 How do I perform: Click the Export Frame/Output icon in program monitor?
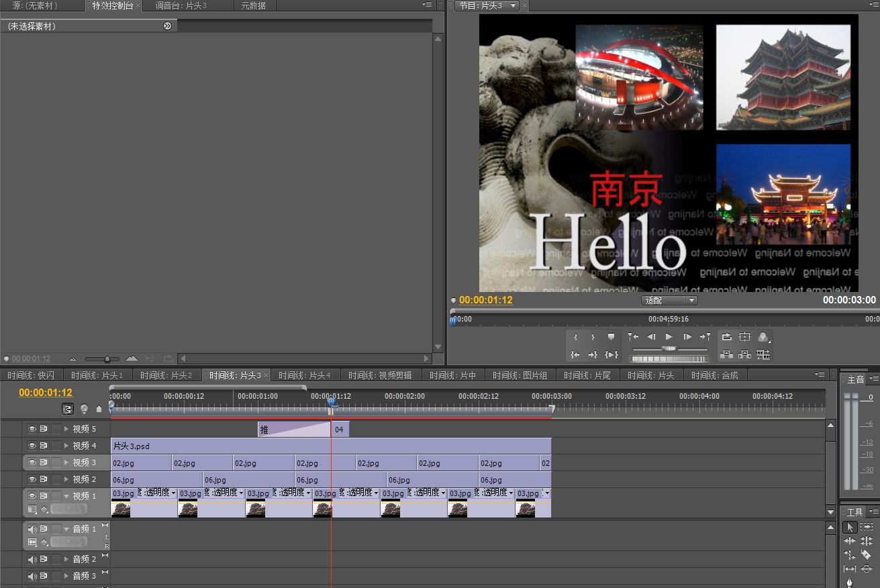click(763, 337)
